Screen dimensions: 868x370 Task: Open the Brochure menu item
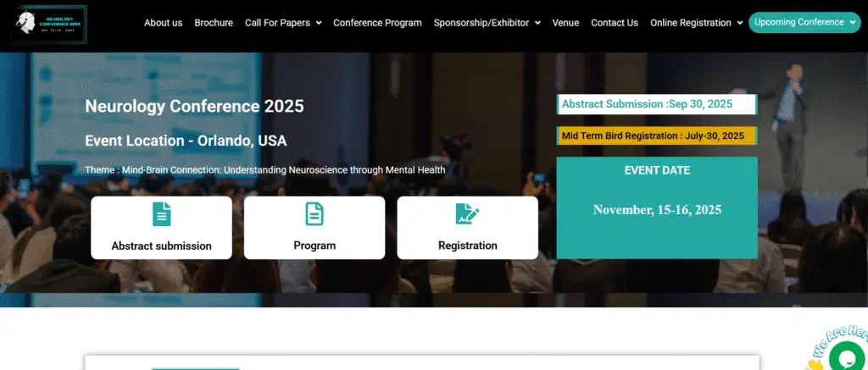(x=214, y=23)
